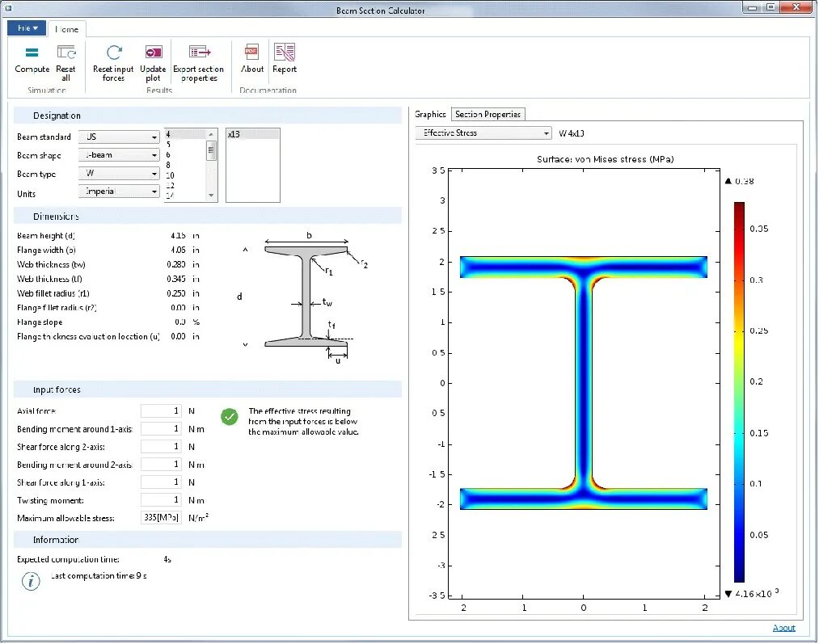The width and height of the screenshot is (819, 644).
Task: Select size 5 in the list
Action: tap(185, 144)
